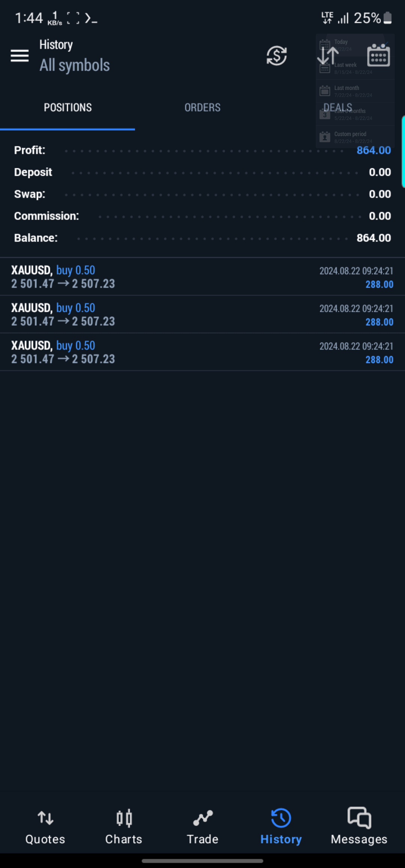Go to Quotes in bottom navigation
This screenshot has height=868, width=405.
45,826
